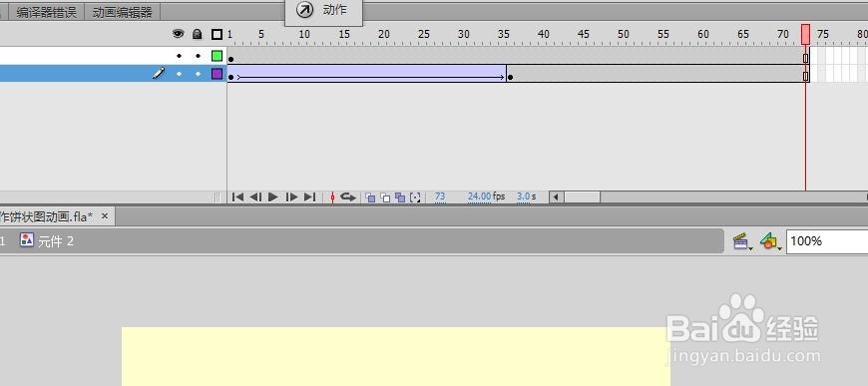Screen dimensions: 868x386
Task: Go to first frame button
Action: tap(238, 196)
